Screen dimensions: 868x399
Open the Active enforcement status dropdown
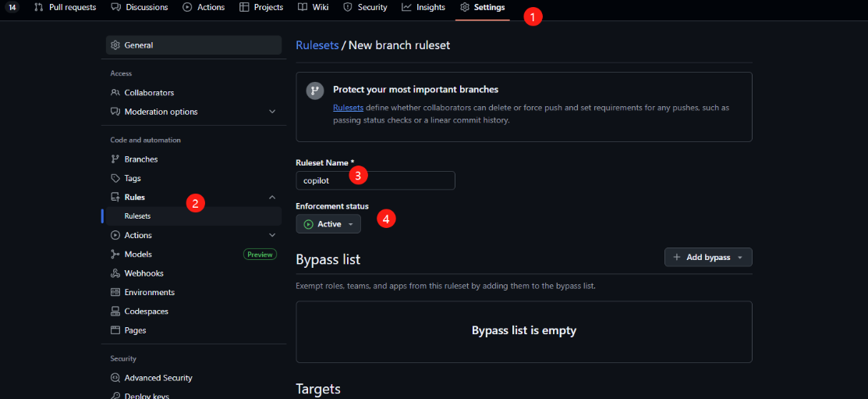click(328, 224)
